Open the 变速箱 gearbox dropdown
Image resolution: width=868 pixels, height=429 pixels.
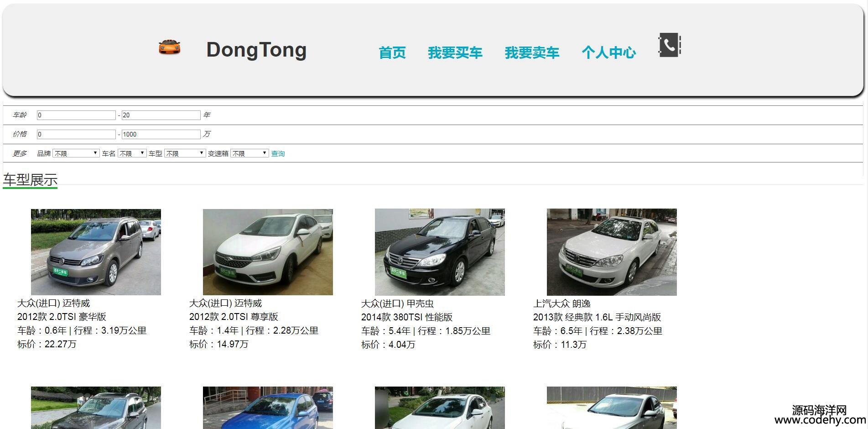click(249, 153)
